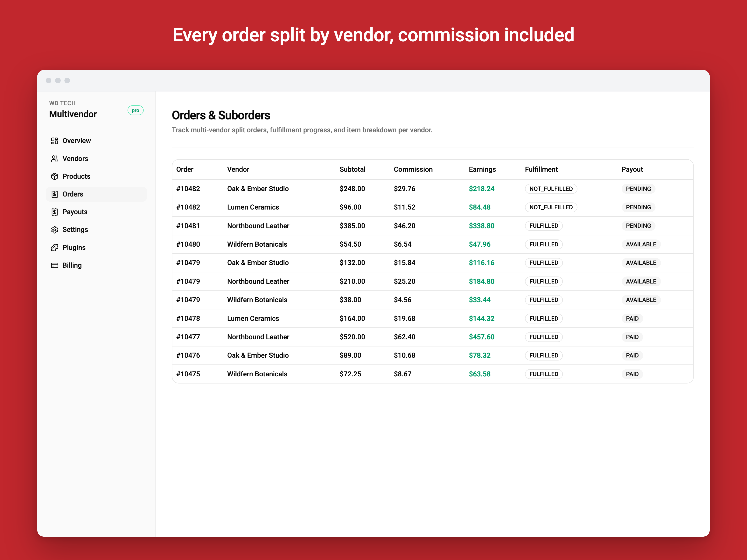Go to the Vendors section
Viewport: 747px width, 560px height.
pos(75,159)
